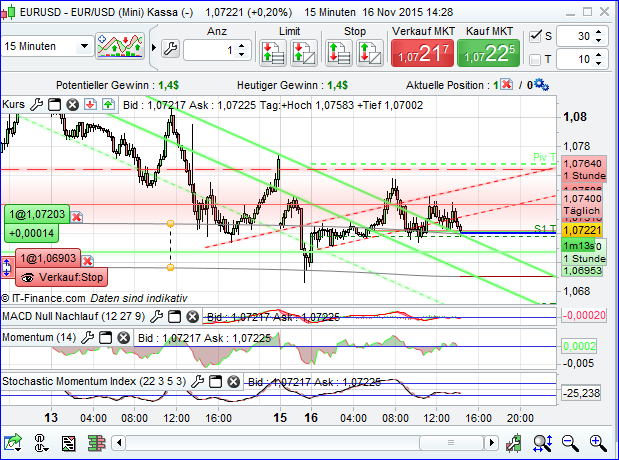The image size is (619, 460).
Task: Open the 15 Minuten timeframe dropdown
Action: click(47, 47)
